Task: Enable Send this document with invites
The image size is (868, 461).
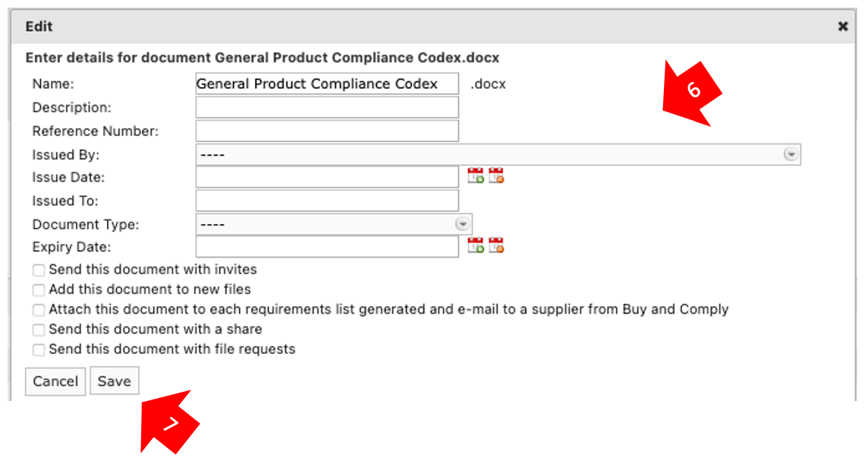Action: pyautogui.click(x=38, y=270)
